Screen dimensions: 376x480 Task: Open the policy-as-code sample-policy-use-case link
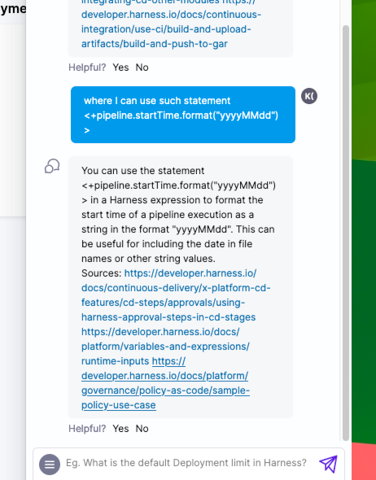click(166, 383)
